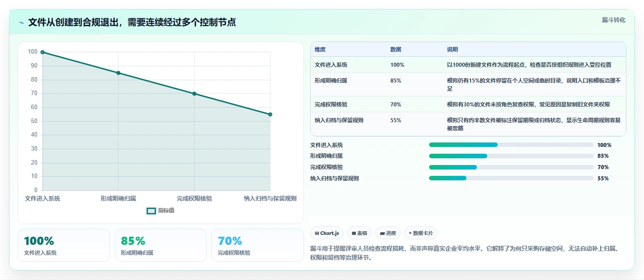The image size is (644, 280).
Task: Toggle the 指标值 legend swatch
Action: (151, 211)
